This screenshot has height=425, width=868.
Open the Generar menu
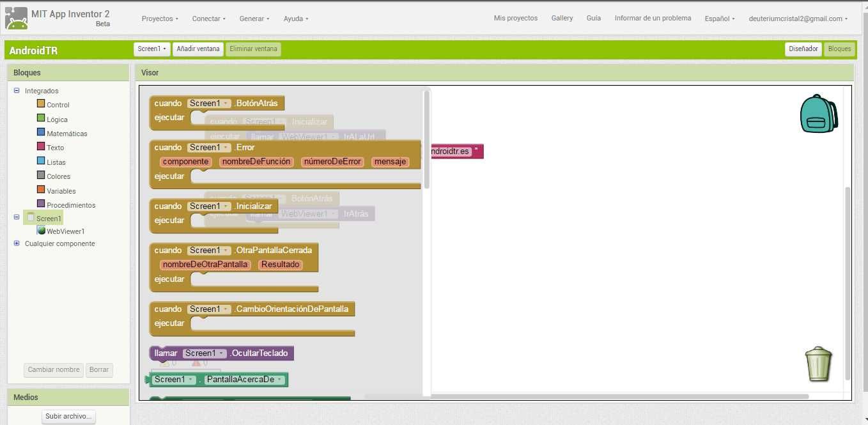click(254, 19)
